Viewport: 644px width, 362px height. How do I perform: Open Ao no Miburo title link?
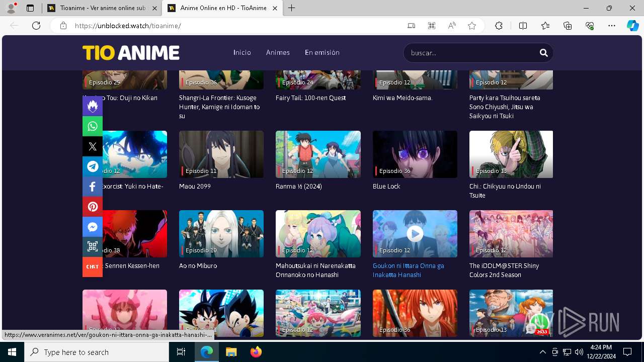[x=198, y=266]
